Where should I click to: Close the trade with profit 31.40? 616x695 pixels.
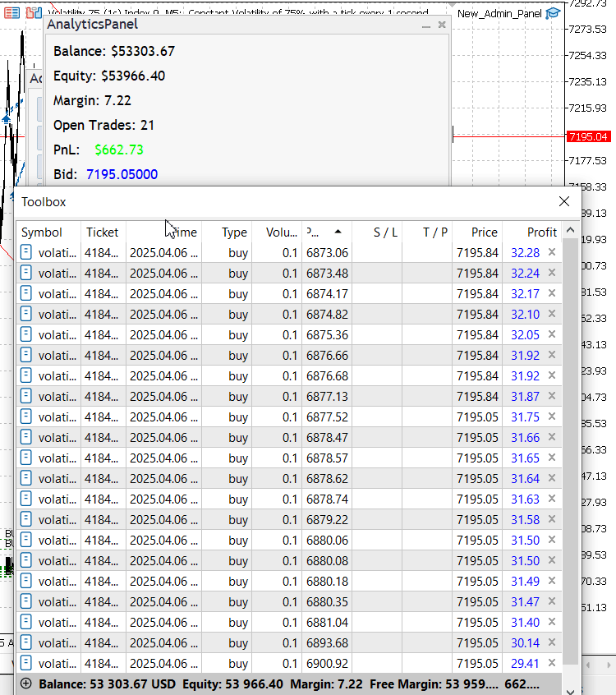point(552,622)
